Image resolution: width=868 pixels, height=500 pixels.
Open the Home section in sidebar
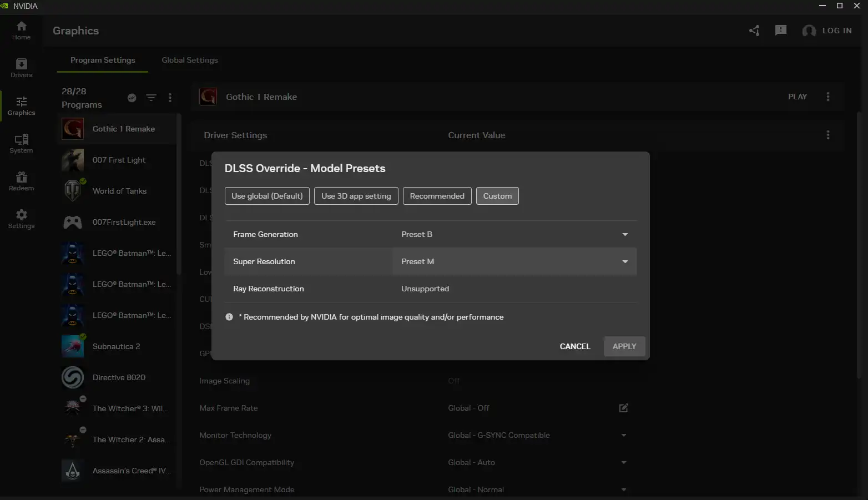point(21,31)
